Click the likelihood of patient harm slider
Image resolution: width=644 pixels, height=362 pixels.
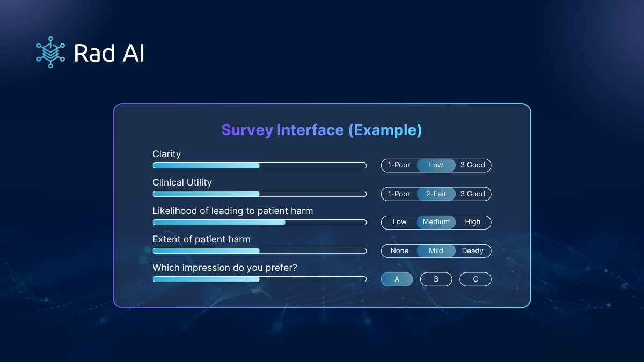click(x=260, y=223)
